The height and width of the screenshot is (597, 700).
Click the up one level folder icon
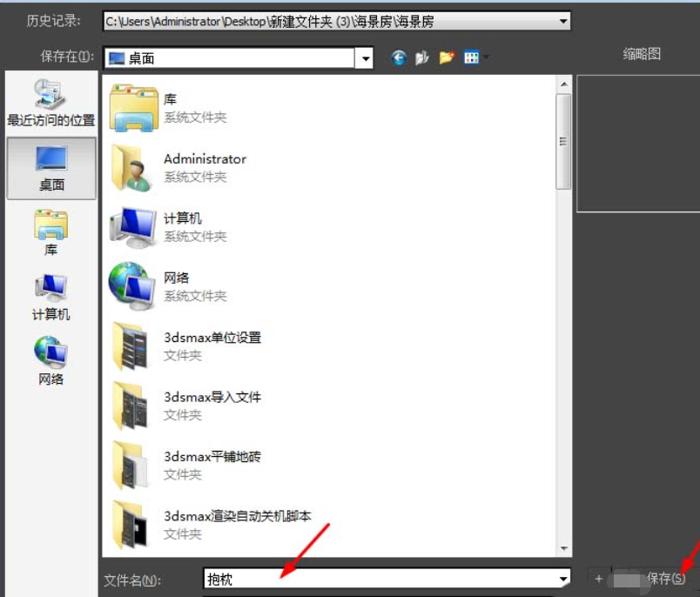coord(422,57)
